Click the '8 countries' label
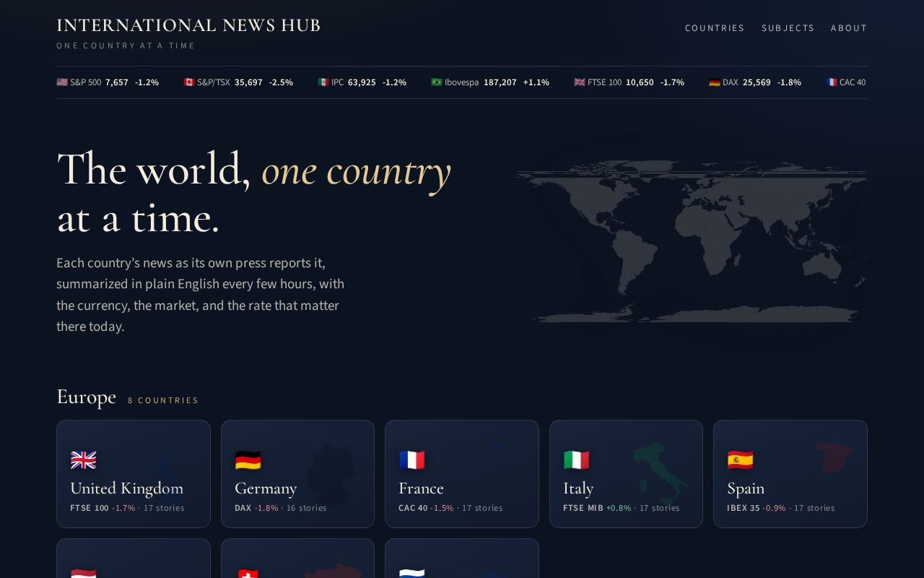The width and height of the screenshot is (924, 578). (x=163, y=400)
